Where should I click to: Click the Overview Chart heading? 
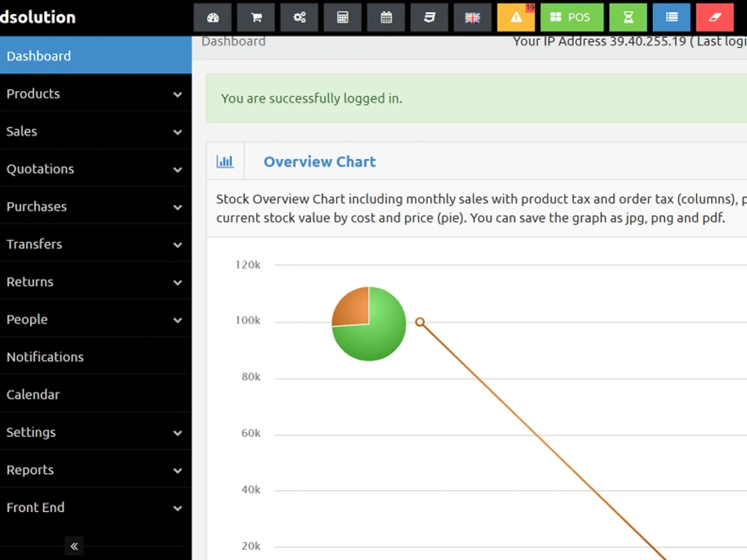[x=320, y=161]
